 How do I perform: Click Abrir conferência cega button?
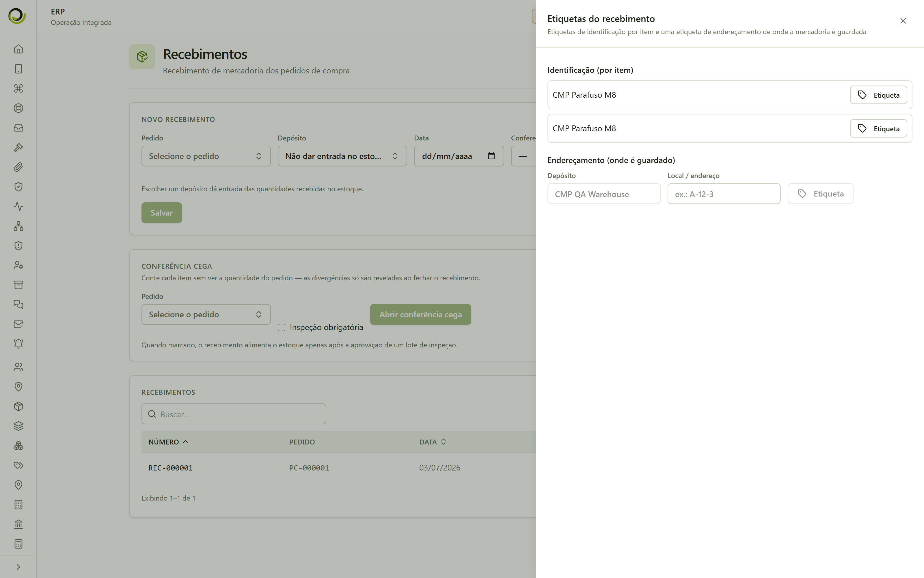pos(420,314)
